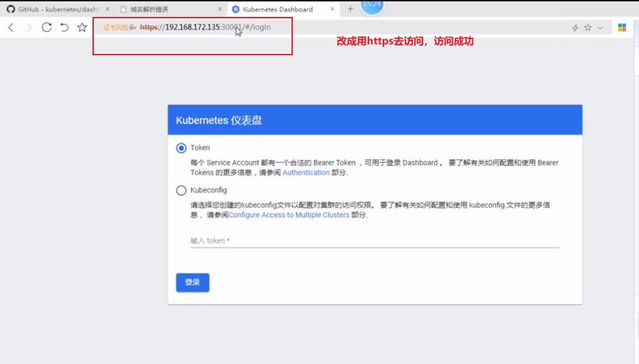639x364 pixels.
Task: Close the 域名解析错误 tab
Action: (x=220, y=9)
